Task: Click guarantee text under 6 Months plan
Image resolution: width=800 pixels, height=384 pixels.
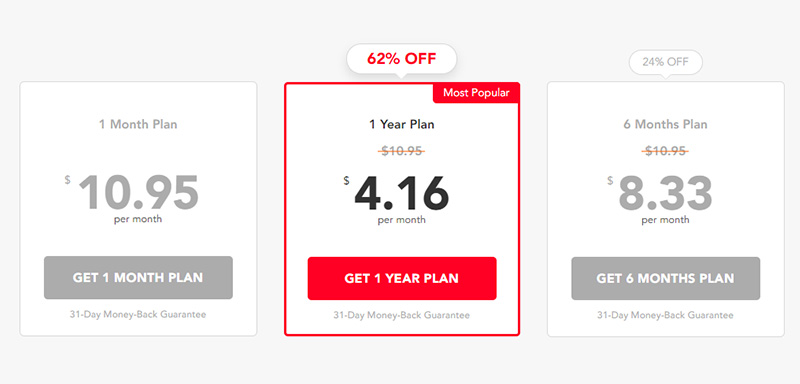Action: tap(665, 316)
